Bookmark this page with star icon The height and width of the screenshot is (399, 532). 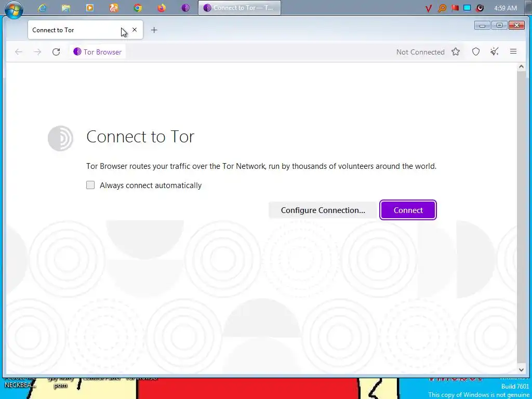(x=456, y=51)
